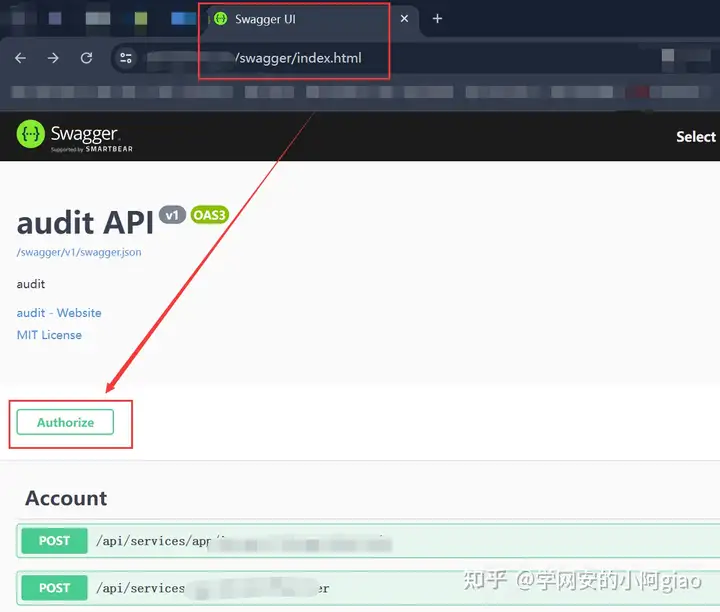Expand the first POST /api/services/app endpoint
Viewport: 720px width, 612px height.
coord(368,541)
